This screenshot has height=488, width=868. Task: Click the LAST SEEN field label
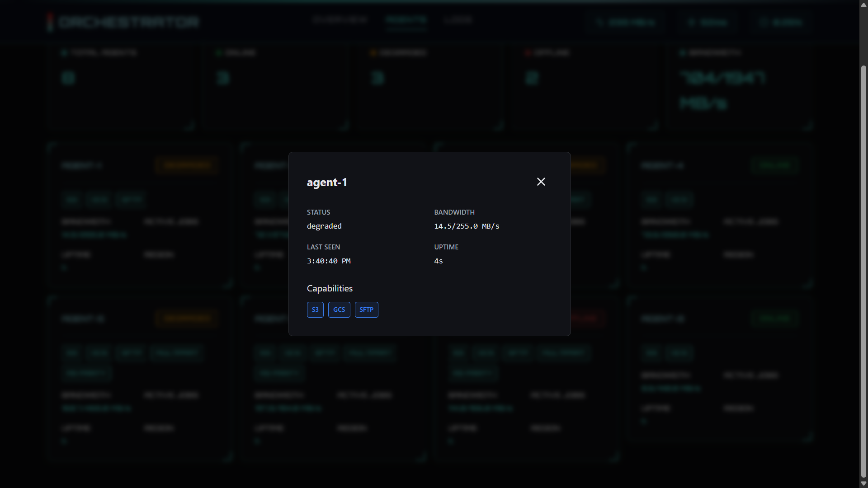[x=323, y=247]
